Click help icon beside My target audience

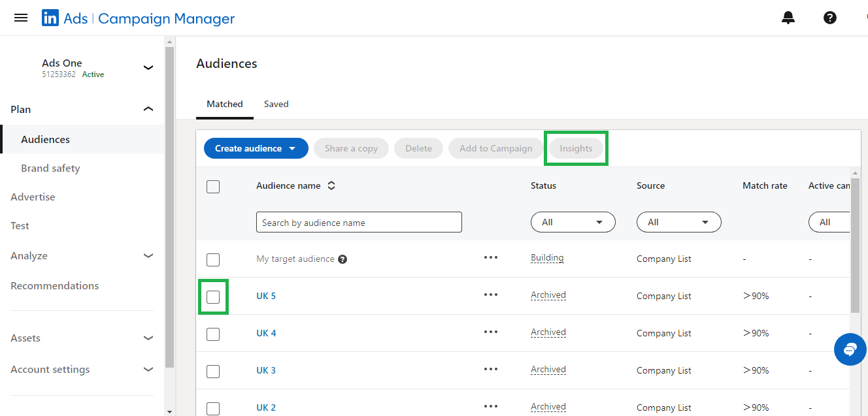[342, 259]
